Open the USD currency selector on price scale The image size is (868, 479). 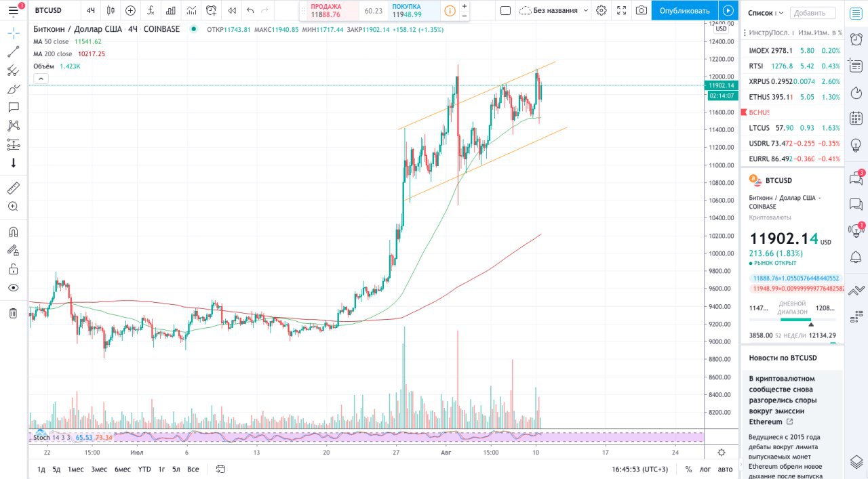pos(721,28)
